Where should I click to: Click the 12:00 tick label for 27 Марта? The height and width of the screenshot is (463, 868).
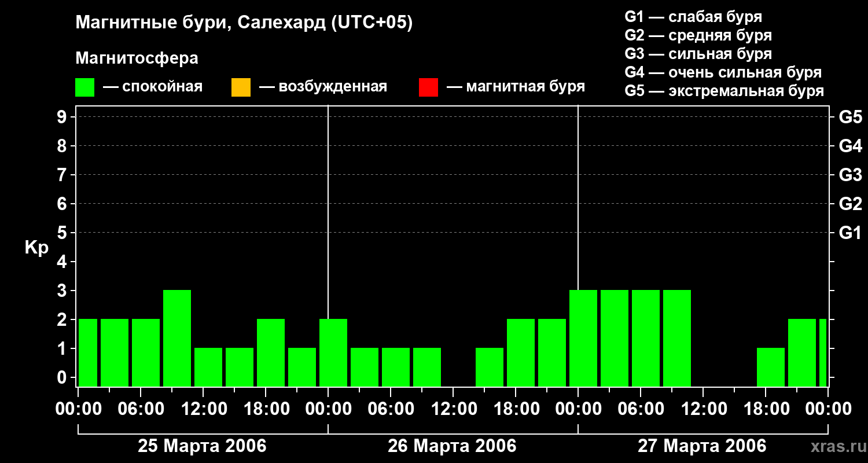(703, 409)
